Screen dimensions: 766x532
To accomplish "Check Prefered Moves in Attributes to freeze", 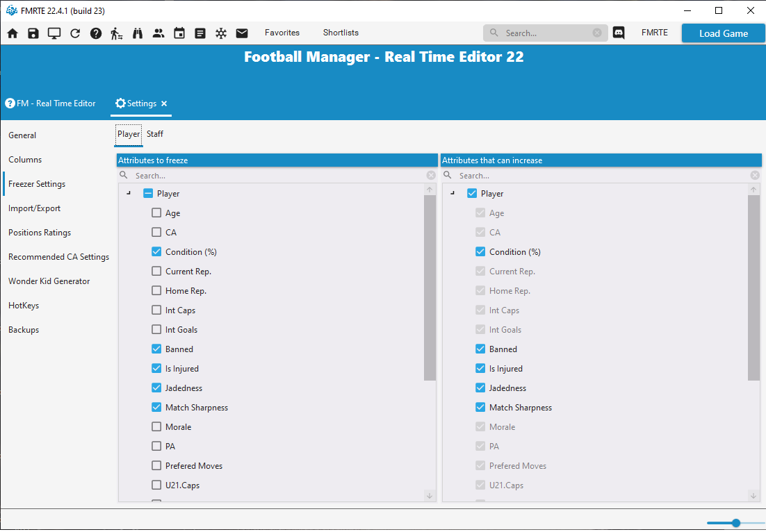I will pyautogui.click(x=156, y=465).
